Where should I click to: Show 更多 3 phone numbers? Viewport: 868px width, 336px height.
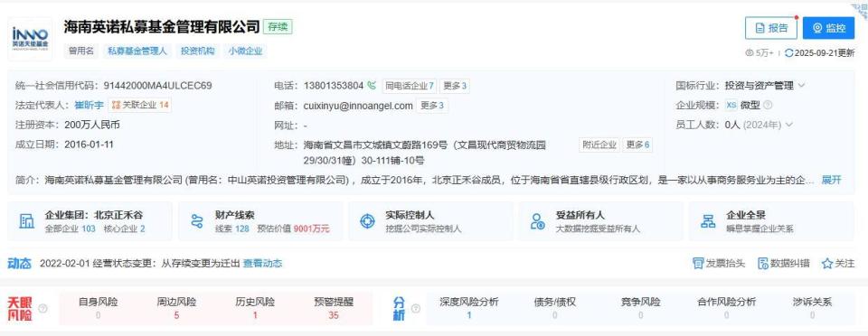coord(455,86)
